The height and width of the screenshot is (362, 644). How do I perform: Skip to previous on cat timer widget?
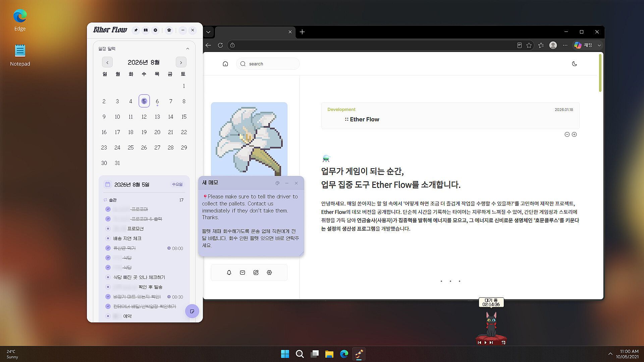tap(479, 343)
